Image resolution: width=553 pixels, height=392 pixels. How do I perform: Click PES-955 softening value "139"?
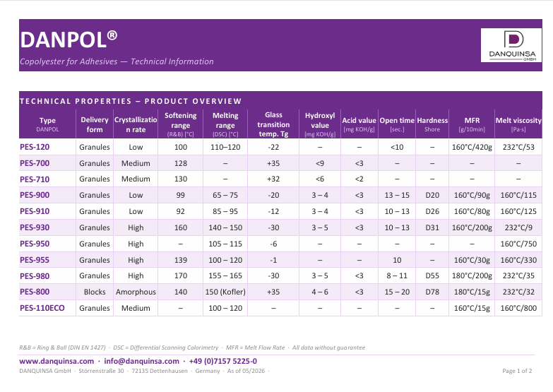point(181,260)
